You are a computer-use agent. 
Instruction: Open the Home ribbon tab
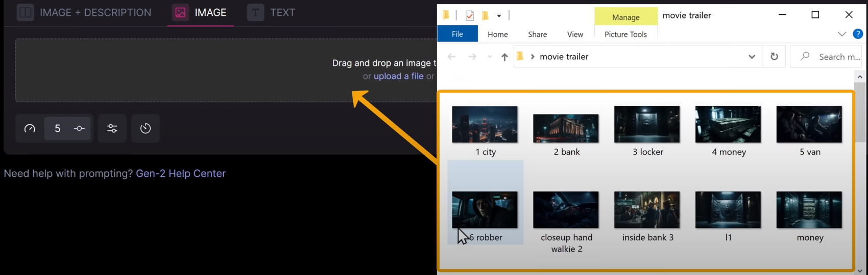pos(498,34)
